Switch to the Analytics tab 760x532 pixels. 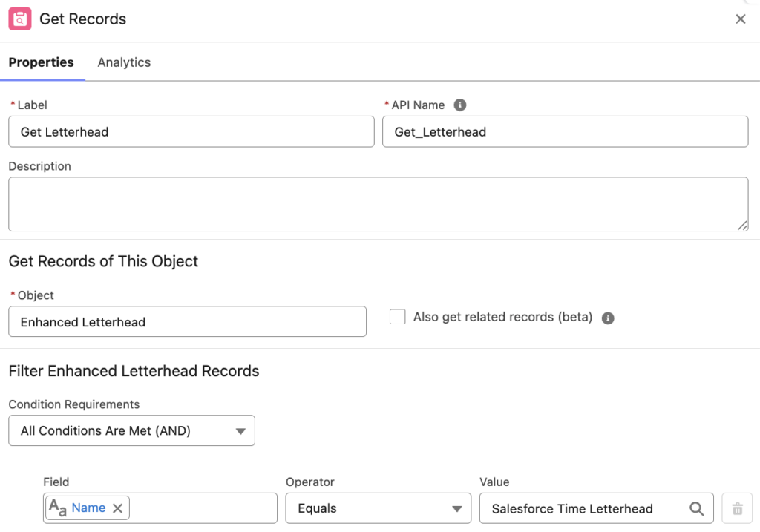click(x=124, y=62)
